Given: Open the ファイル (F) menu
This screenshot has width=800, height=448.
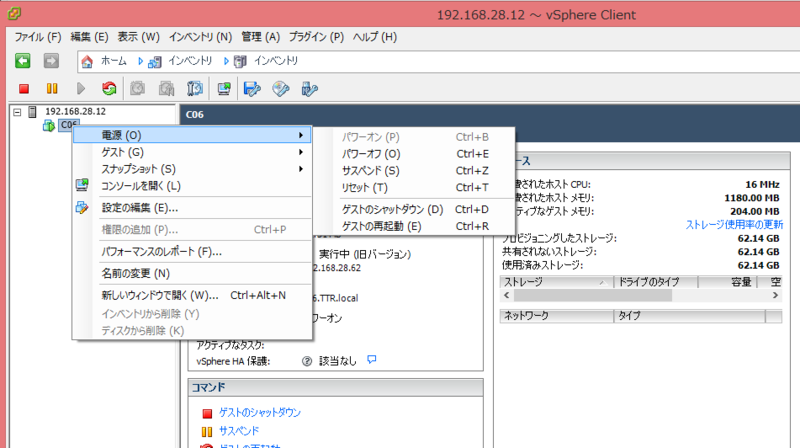Looking at the screenshot, I should [38, 37].
